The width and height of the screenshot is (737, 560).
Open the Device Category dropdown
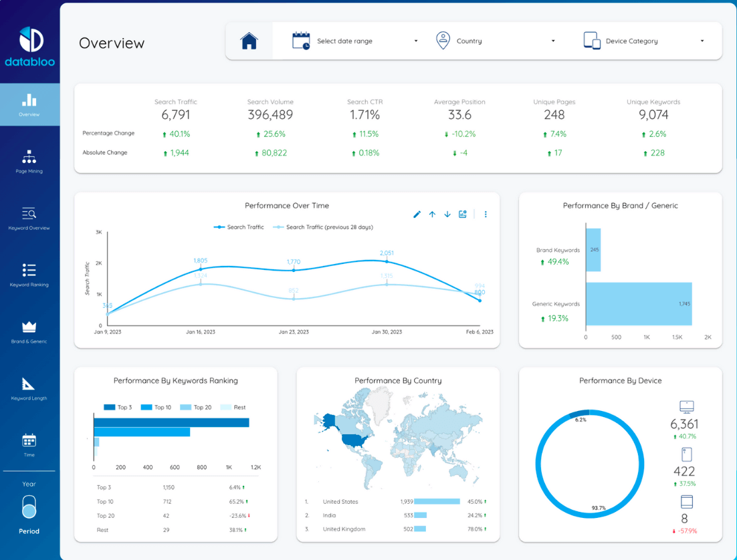pos(644,41)
